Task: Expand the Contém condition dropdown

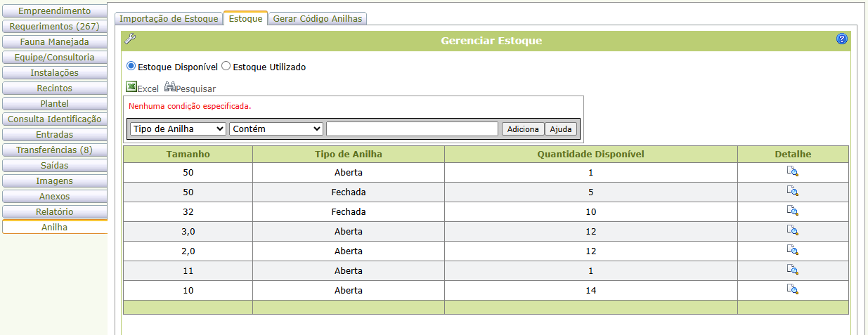Action: click(x=276, y=129)
